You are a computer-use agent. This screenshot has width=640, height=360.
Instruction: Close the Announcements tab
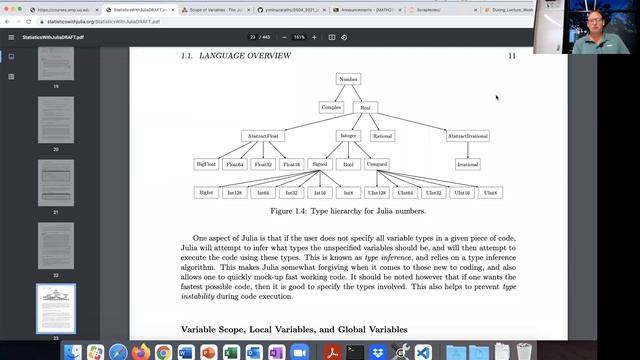tap(400, 9)
